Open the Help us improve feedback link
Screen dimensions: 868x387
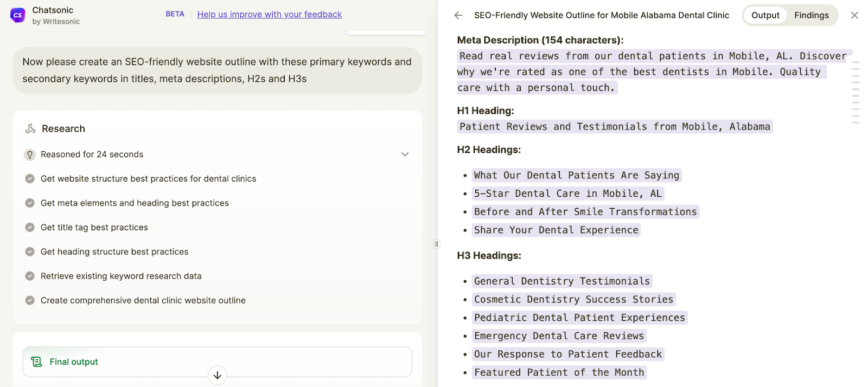click(269, 15)
